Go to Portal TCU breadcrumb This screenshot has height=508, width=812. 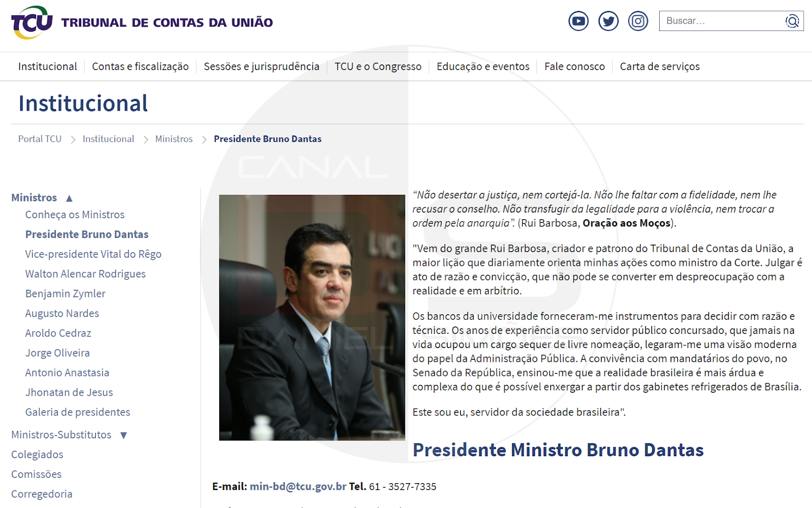[40, 139]
